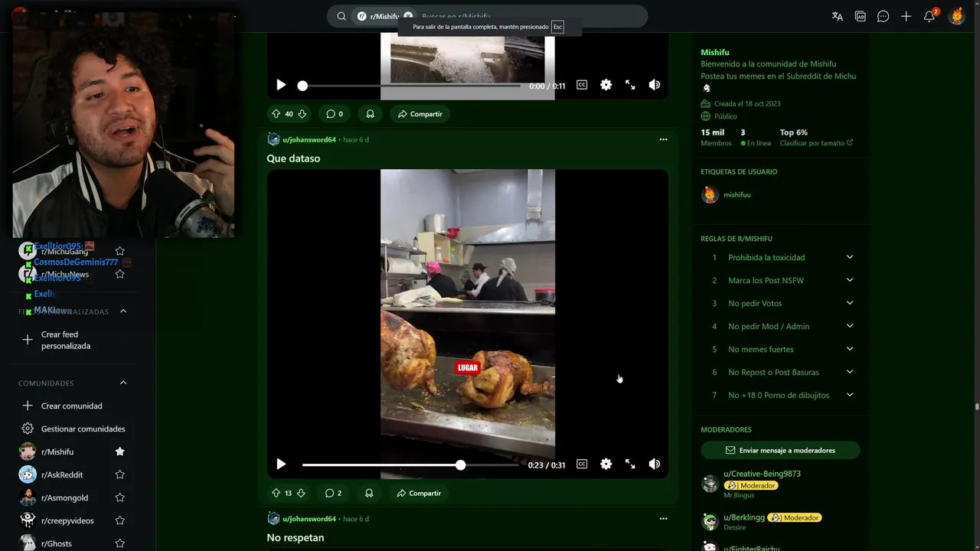The width and height of the screenshot is (980, 551).
Task: Open overflow menu of Que dataso post
Action: (663, 139)
